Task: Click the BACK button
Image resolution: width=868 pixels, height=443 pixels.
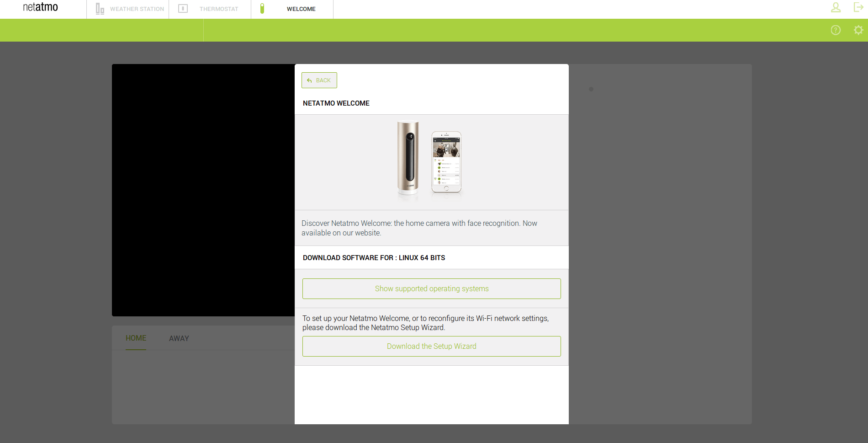Action: pyautogui.click(x=319, y=80)
